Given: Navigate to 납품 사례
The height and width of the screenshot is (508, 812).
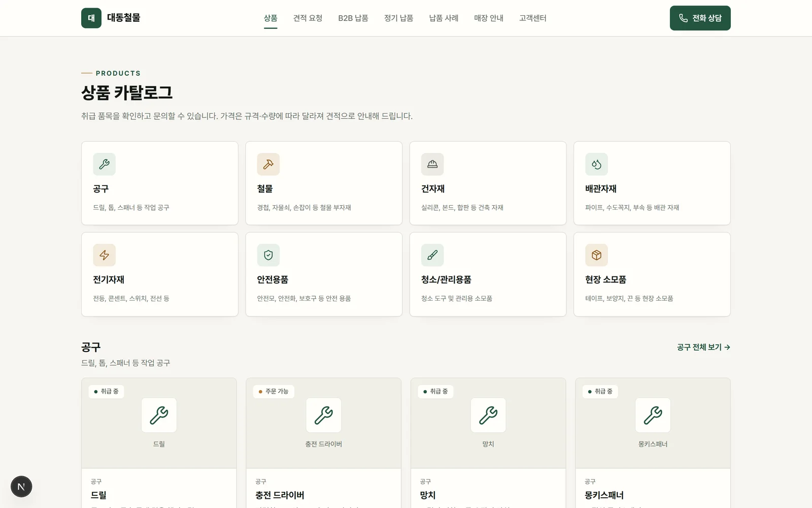Looking at the screenshot, I should point(444,18).
